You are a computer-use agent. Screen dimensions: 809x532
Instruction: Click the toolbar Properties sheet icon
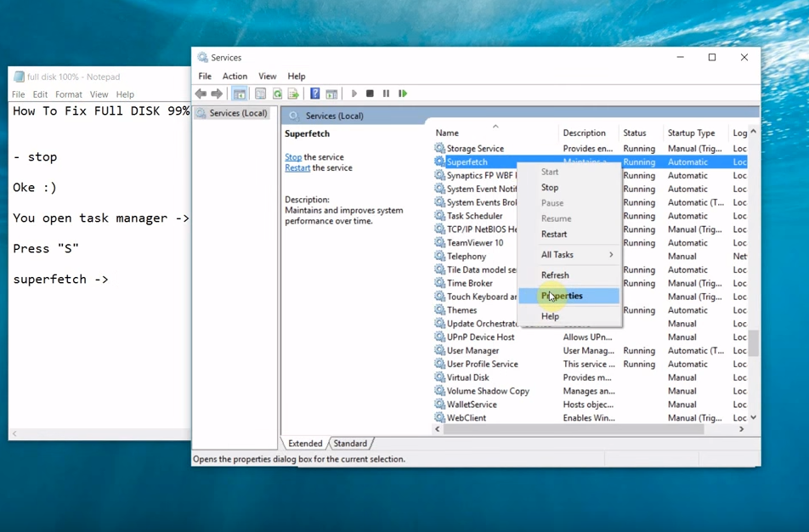[x=260, y=93]
